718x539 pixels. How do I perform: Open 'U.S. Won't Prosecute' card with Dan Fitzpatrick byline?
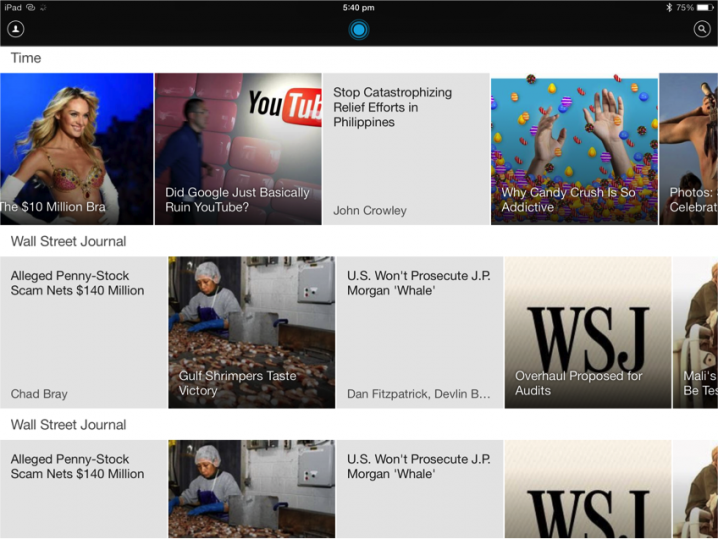[x=419, y=332]
